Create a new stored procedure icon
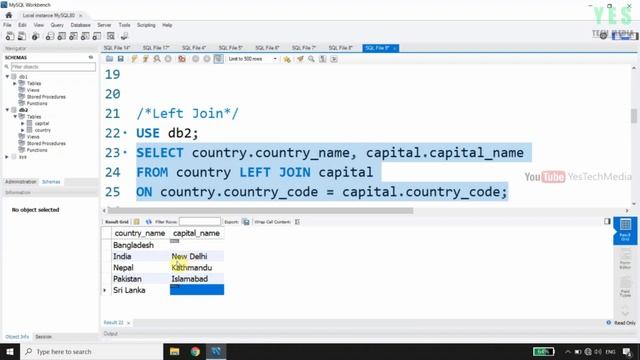Image resolution: width=640 pixels, height=360 pixels. click(85, 36)
